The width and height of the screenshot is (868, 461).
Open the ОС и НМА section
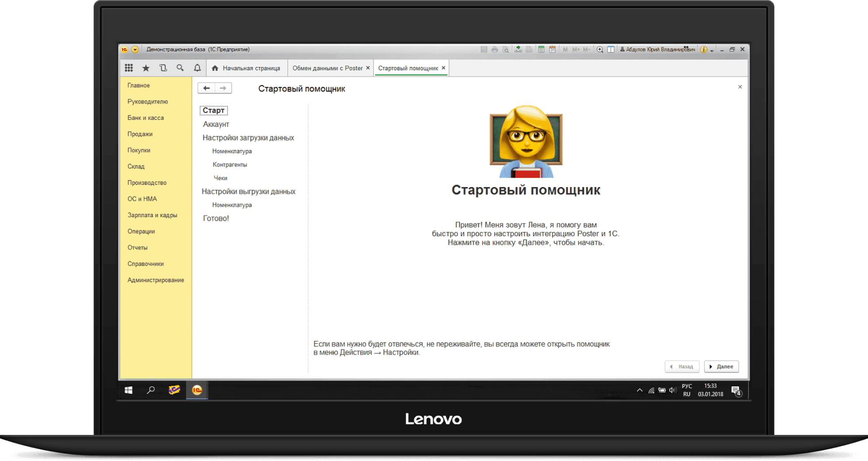coord(142,199)
